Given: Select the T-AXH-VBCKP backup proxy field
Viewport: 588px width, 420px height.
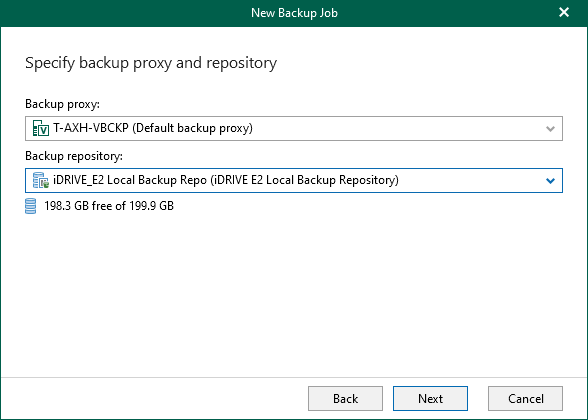Looking at the screenshot, I should point(294,129).
